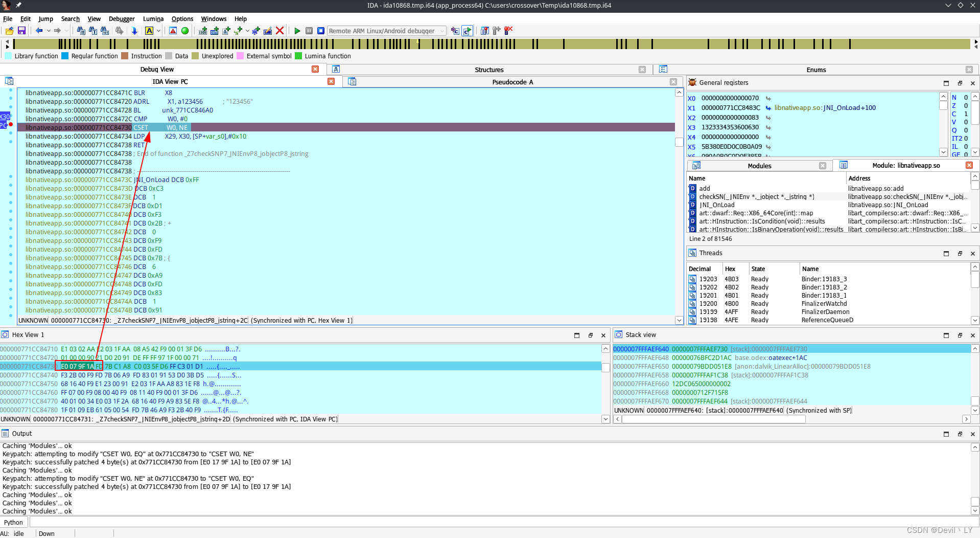
Task: Open the Python command-line language selector
Action: pyautogui.click(x=14, y=522)
